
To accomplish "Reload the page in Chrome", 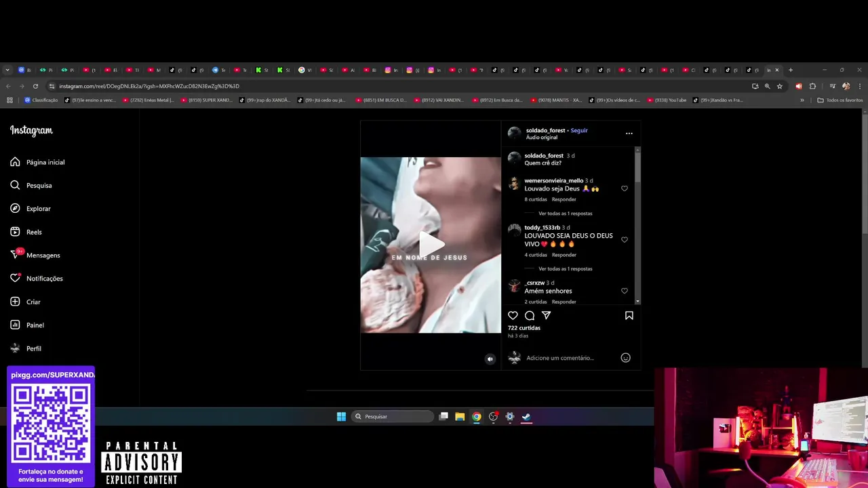I will point(35,86).
